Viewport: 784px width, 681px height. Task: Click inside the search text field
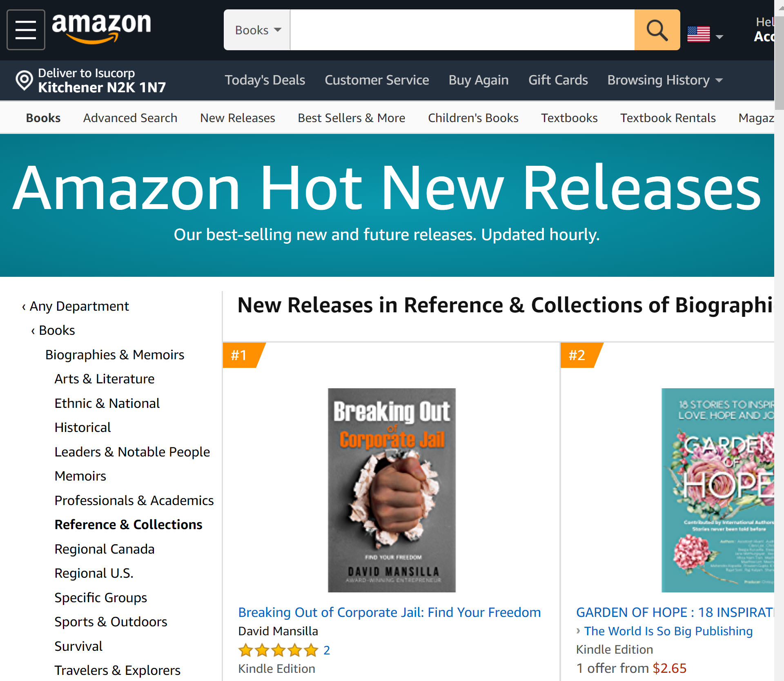pyautogui.click(x=462, y=30)
